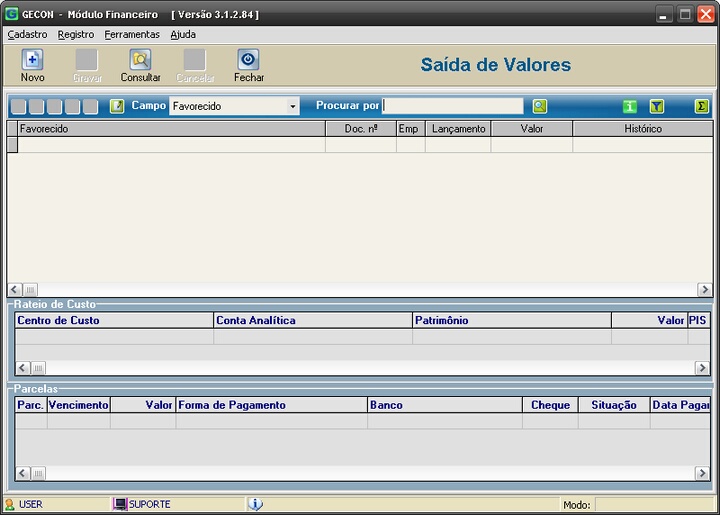Sort by Favorecido column header

pos(171,129)
